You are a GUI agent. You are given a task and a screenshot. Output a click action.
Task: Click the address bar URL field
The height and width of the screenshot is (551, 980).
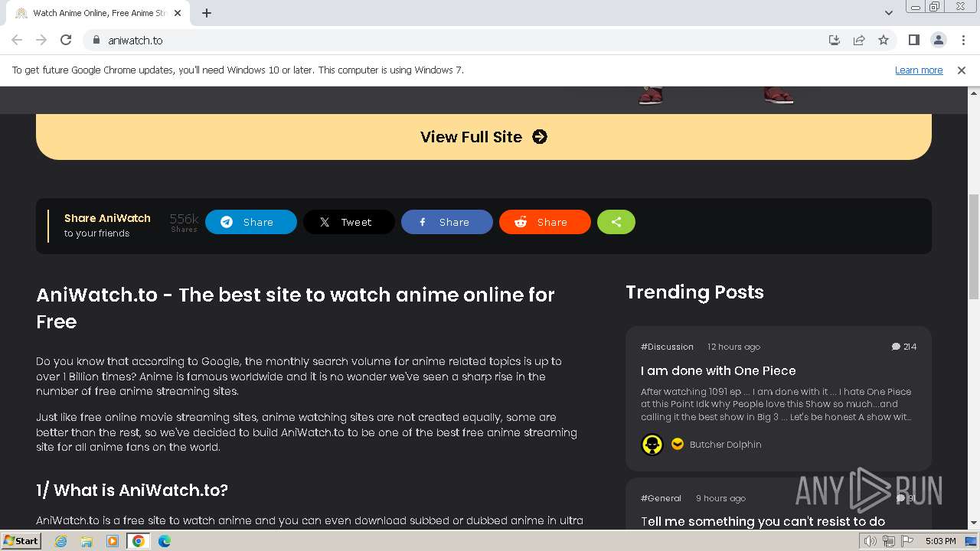tap(459, 40)
